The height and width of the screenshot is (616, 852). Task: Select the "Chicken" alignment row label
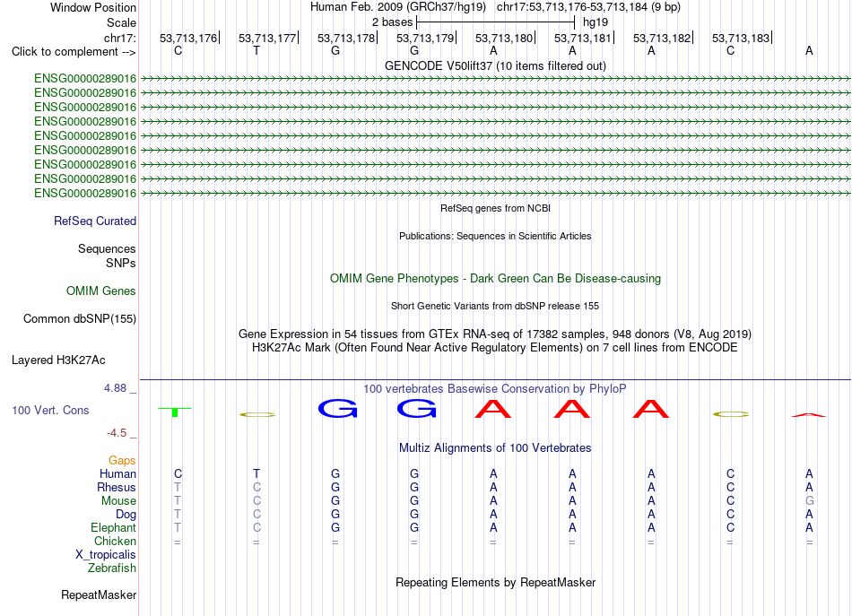(115, 541)
